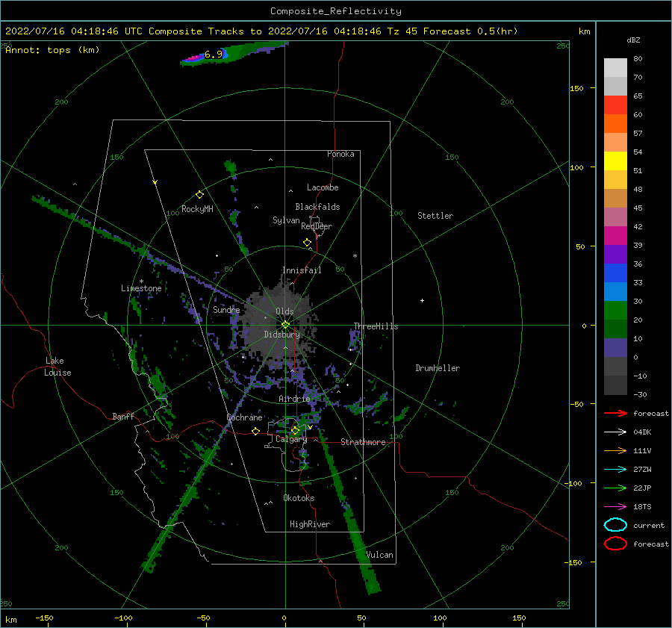Click the yellow diamond marker below Cochrane
Image resolution: width=672 pixels, height=628 pixels.
click(255, 432)
